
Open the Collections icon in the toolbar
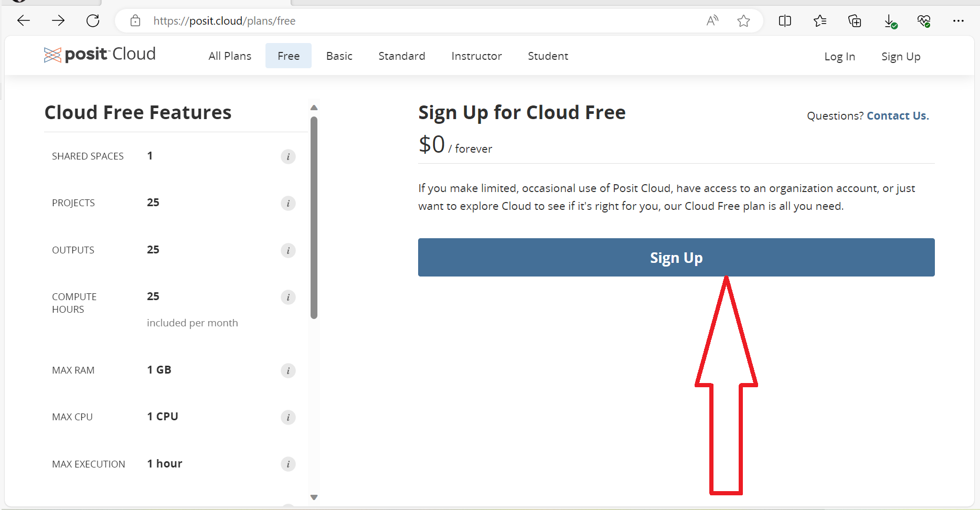click(855, 21)
